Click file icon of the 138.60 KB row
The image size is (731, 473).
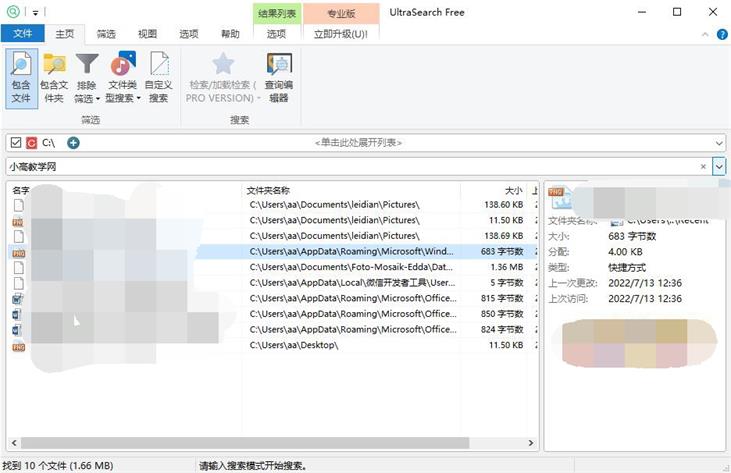point(19,205)
